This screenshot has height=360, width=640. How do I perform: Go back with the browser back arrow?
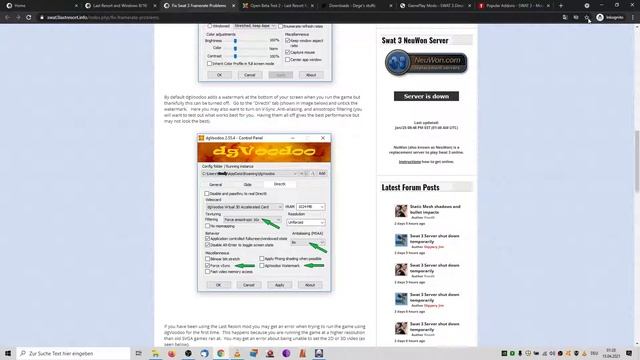7,18
